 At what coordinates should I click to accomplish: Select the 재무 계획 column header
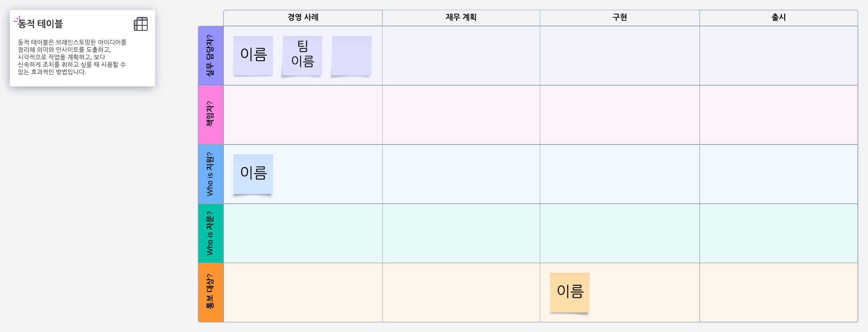coord(461,17)
